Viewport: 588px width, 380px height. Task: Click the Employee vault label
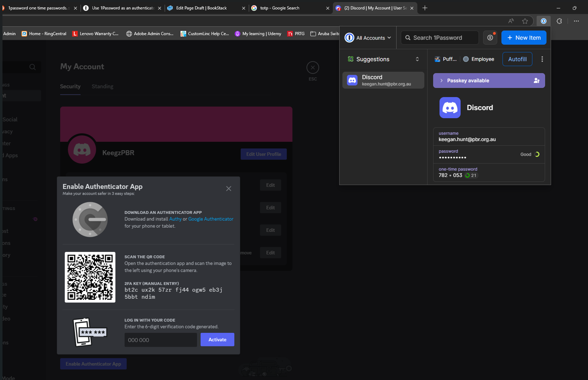pyautogui.click(x=478, y=59)
